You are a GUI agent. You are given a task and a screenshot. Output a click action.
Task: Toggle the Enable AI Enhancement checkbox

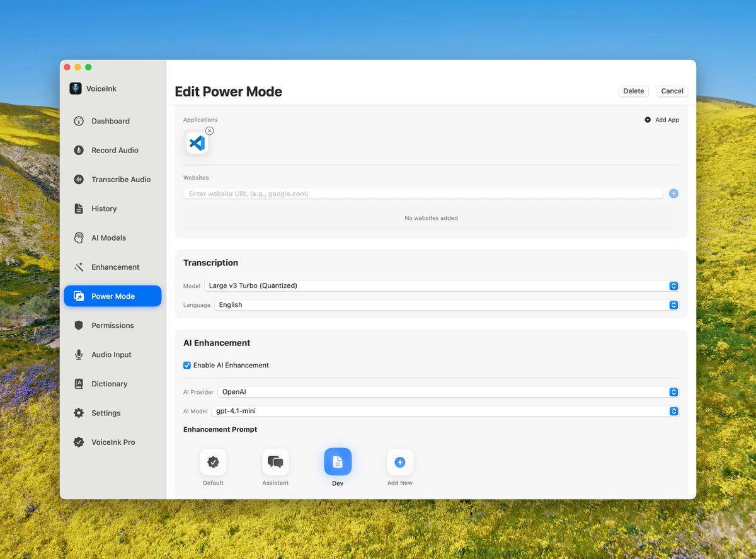[x=187, y=366]
